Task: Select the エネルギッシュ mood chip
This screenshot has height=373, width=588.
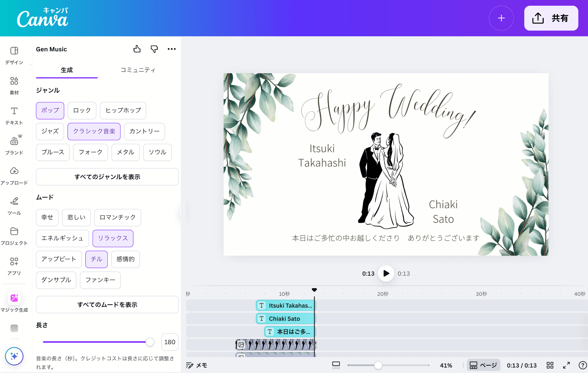Action: coord(62,239)
